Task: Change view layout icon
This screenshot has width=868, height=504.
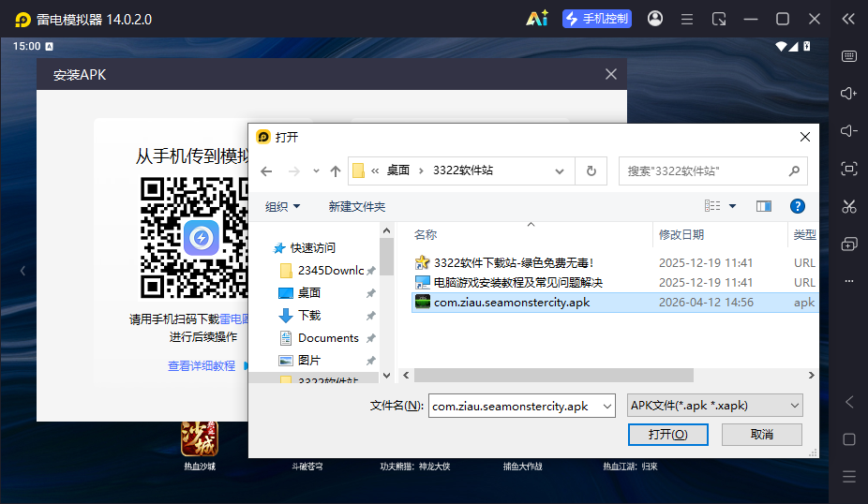Action: [x=712, y=206]
